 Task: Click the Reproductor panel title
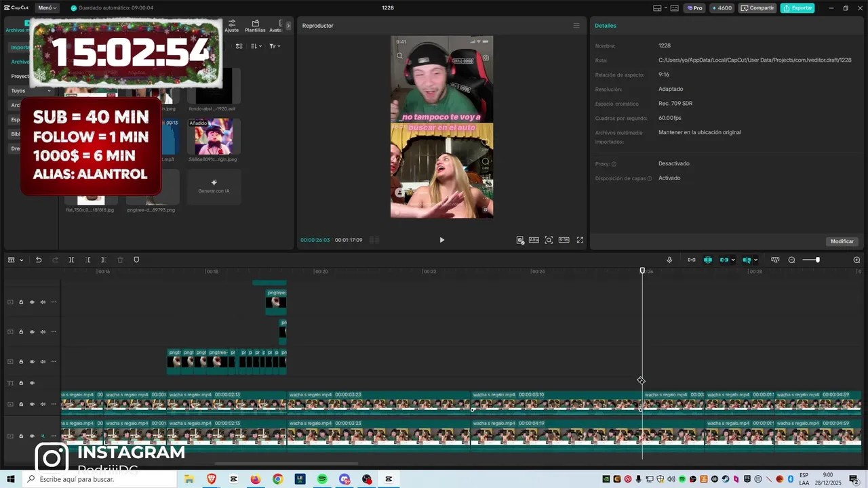(x=317, y=26)
